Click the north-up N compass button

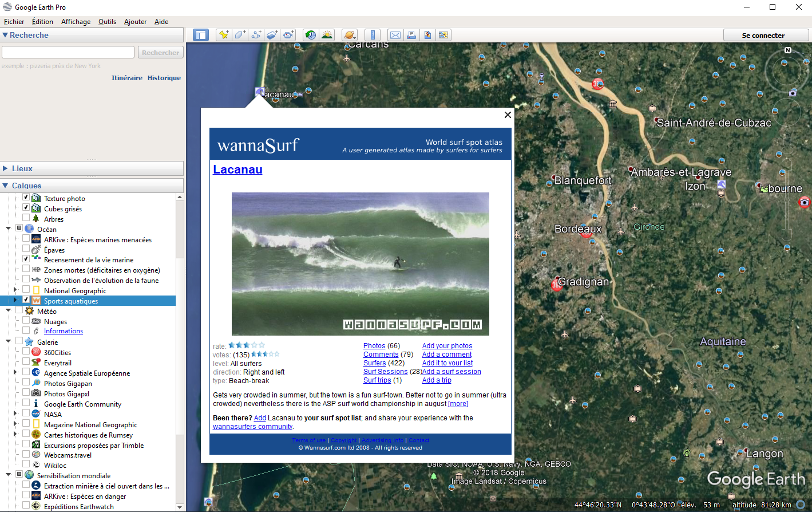(788, 50)
